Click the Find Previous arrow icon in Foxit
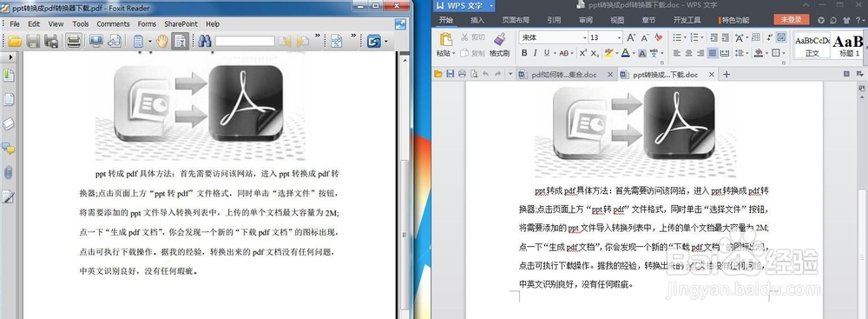 (285, 41)
